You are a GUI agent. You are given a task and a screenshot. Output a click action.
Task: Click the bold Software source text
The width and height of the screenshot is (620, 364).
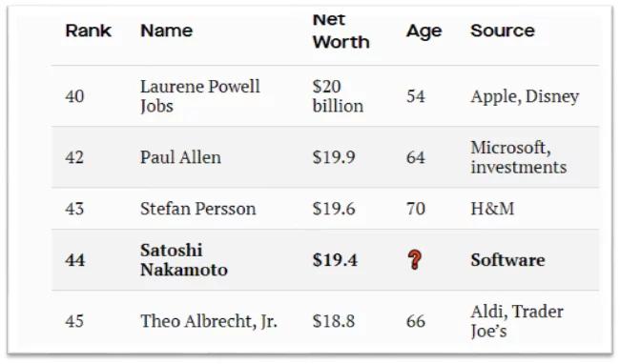(507, 260)
